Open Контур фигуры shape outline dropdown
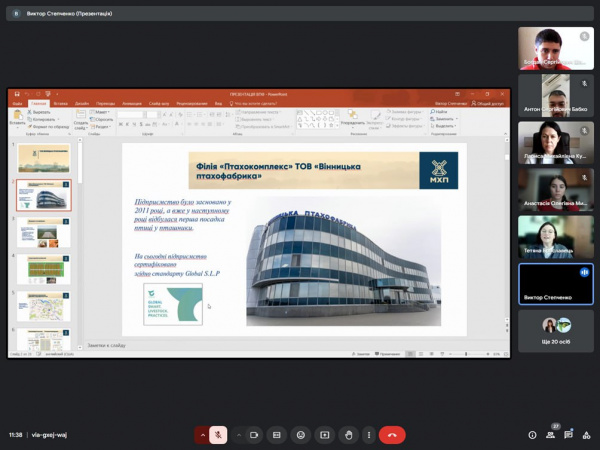Image resolution: width=600 pixels, height=450 pixels. [403, 119]
